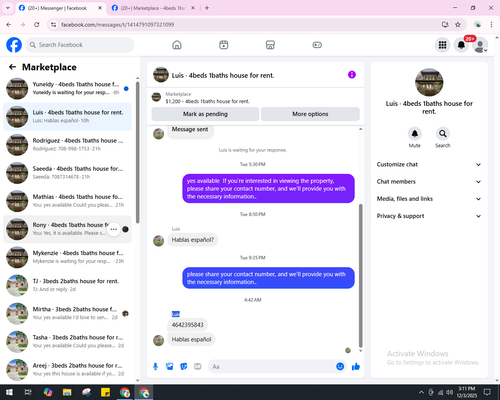Go to the Home feed icon

pyautogui.click(x=177, y=45)
